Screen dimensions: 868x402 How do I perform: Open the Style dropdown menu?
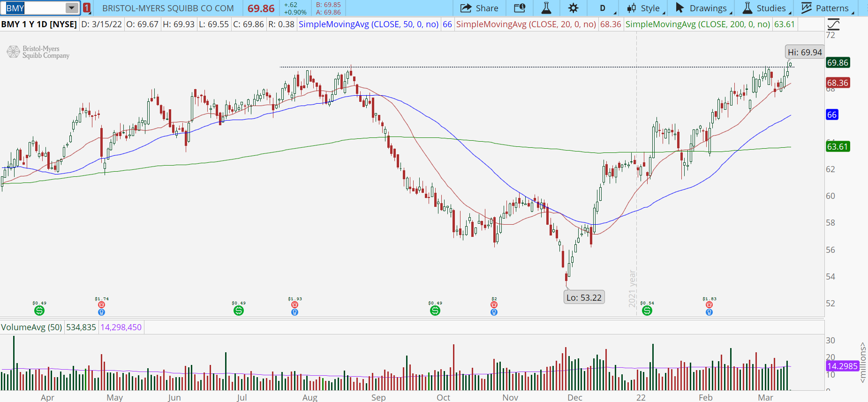[x=646, y=8]
